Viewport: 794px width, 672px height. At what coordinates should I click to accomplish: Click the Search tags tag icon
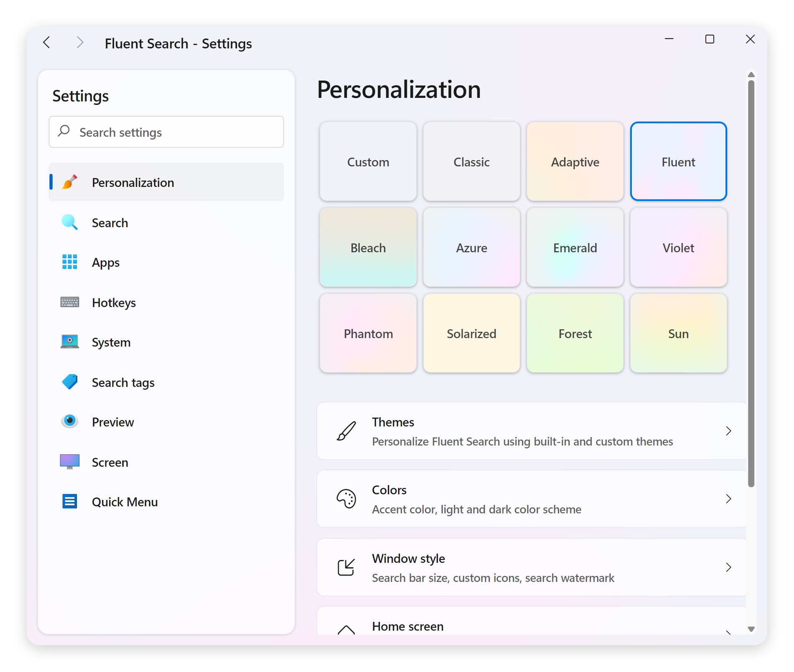[70, 382]
